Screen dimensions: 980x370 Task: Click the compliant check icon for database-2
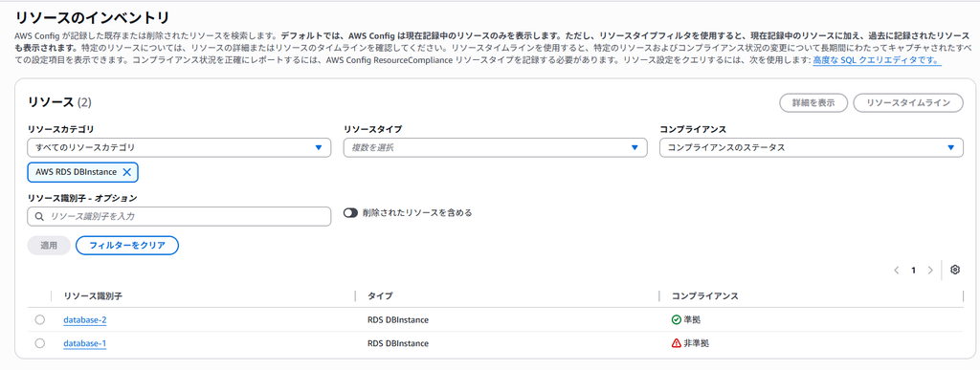click(676, 319)
